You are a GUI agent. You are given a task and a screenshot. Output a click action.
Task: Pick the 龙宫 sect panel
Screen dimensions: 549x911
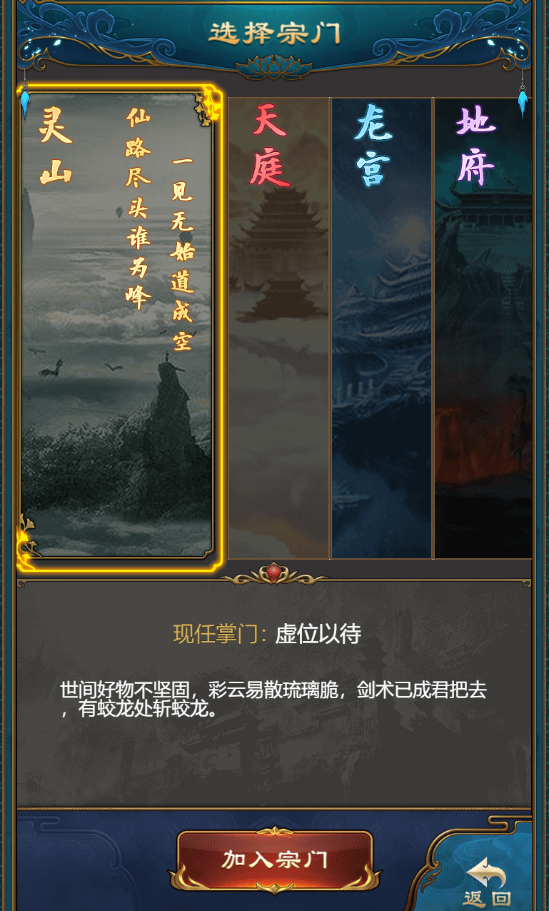[382, 328]
